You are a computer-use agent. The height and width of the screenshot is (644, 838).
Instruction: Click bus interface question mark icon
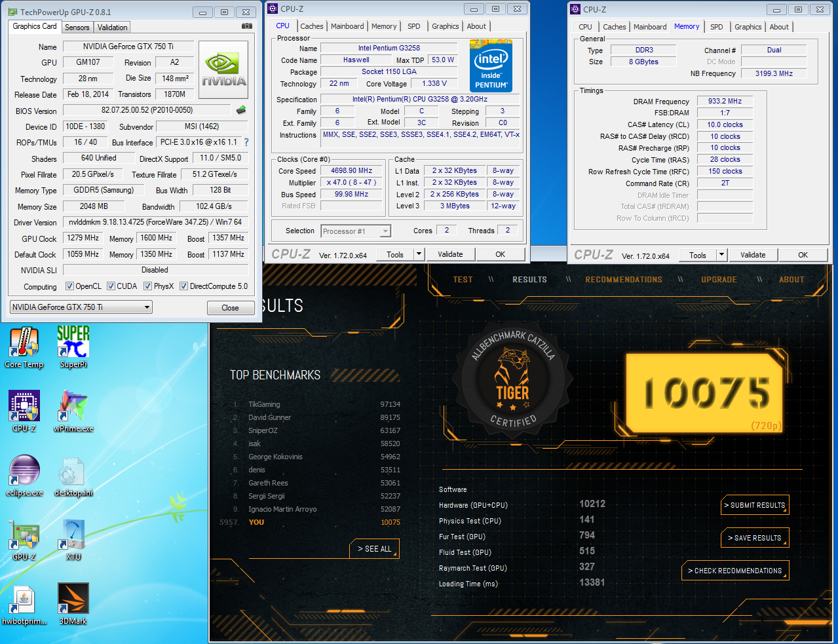246,142
